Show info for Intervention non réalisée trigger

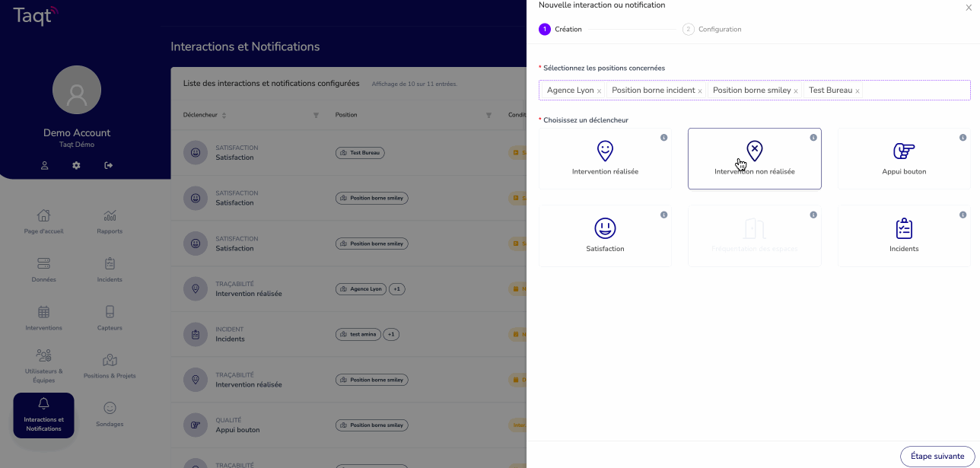point(813,138)
